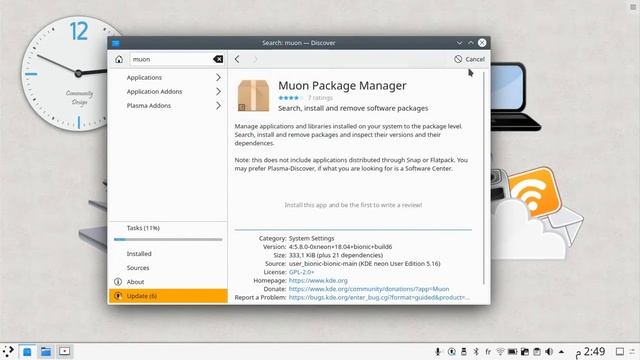Open the clipboard tray icon

pyautogui.click(x=537, y=351)
